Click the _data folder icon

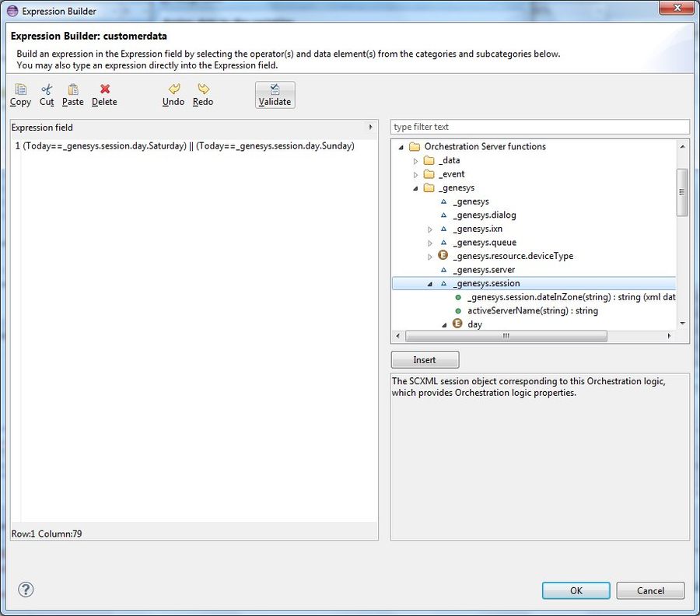[x=429, y=160]
